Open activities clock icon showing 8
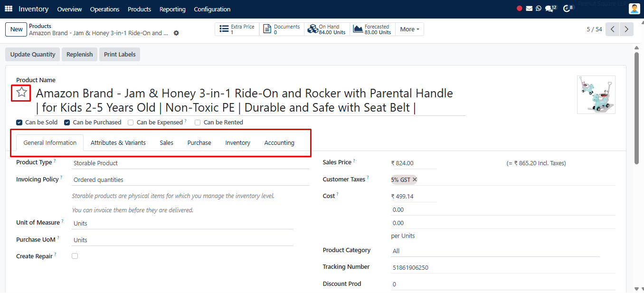 (568, 9)
